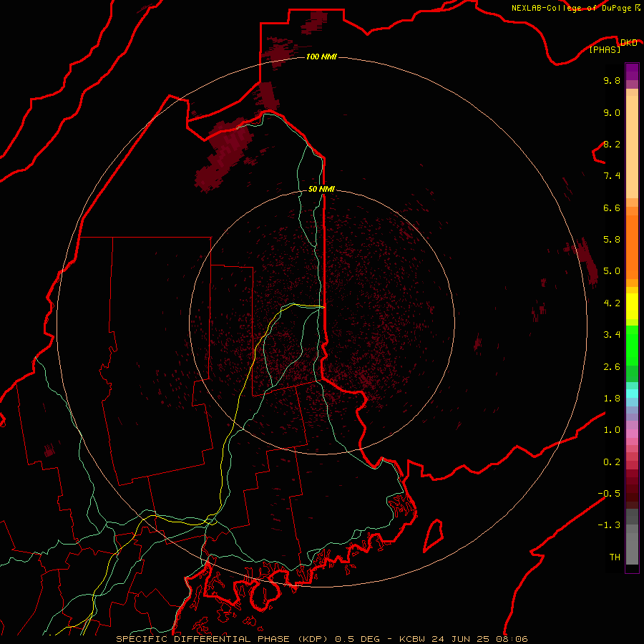The width and height of the screenshot is (644, 644).
Task: Click the -1.3 scale value
Action: [x=609, y=525]
